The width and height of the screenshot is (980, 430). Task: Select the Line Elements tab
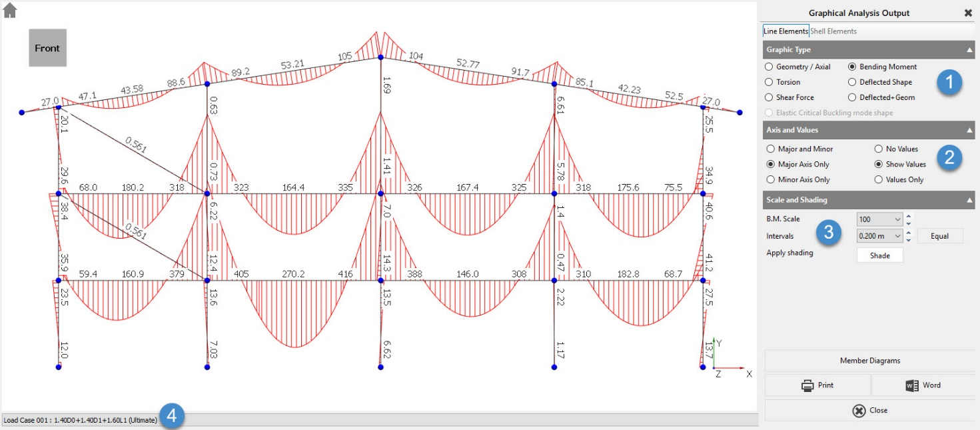click(786, 31)
